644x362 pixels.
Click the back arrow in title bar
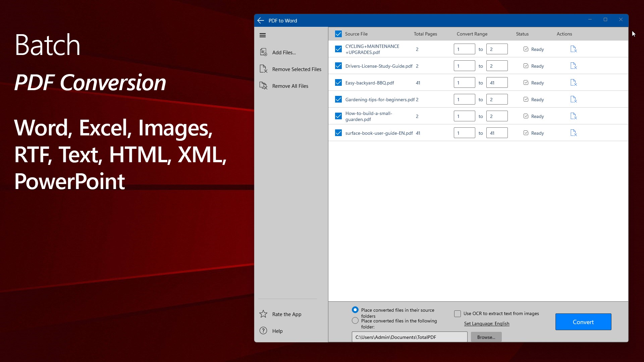pyautogui.click(x=261, y=20)
